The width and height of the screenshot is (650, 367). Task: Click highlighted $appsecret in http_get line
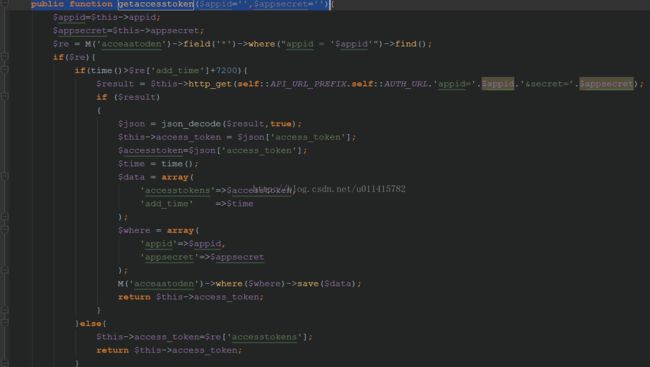[x=606, y=84]
